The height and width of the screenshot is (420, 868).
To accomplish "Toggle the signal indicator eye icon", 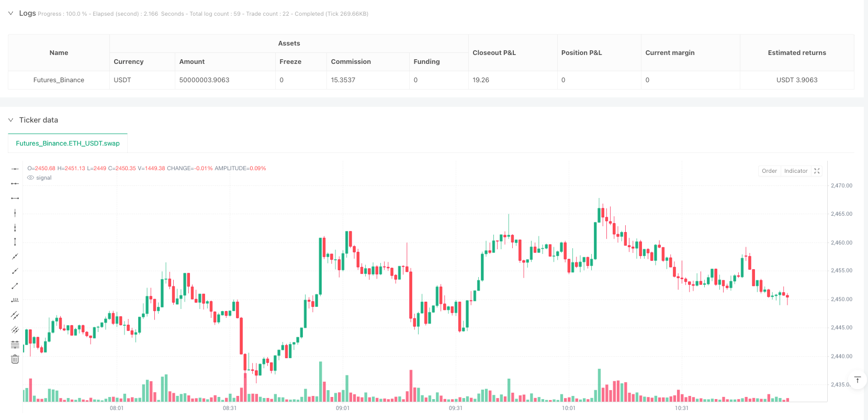I will pos(31,178).
